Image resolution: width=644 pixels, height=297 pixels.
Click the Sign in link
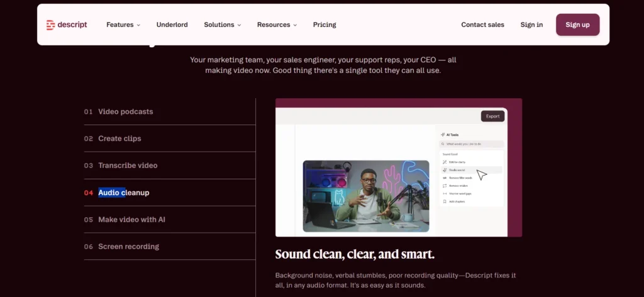coord(531,25)
